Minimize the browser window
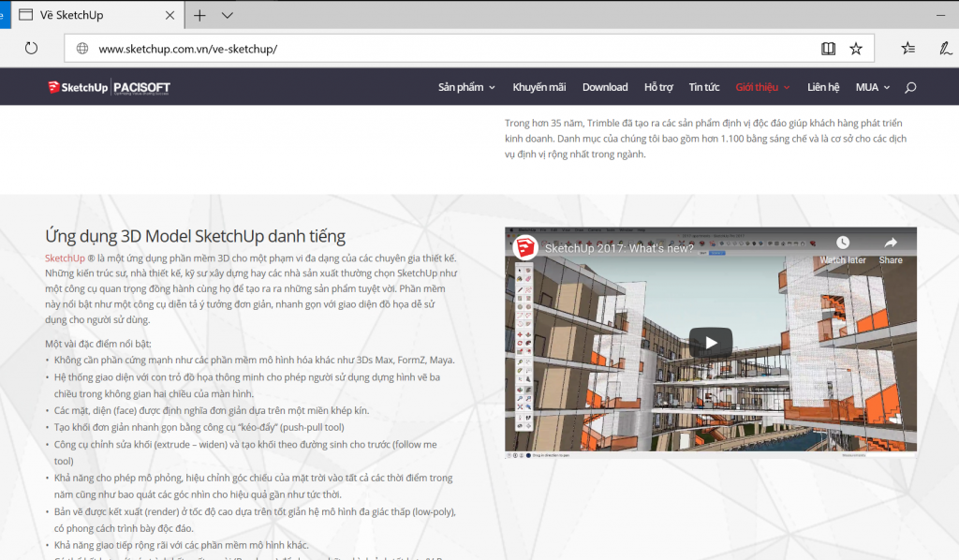The image size is (959, 560). (941, 15)
